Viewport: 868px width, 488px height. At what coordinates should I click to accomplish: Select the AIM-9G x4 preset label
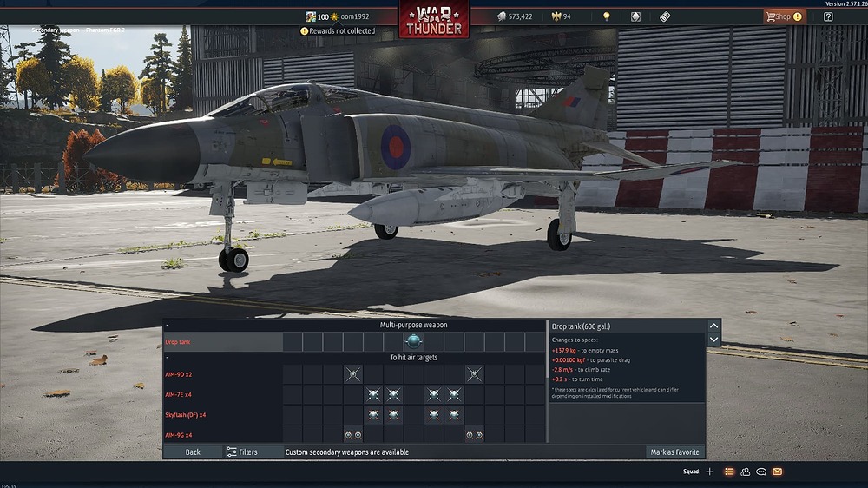click(178, 435)
